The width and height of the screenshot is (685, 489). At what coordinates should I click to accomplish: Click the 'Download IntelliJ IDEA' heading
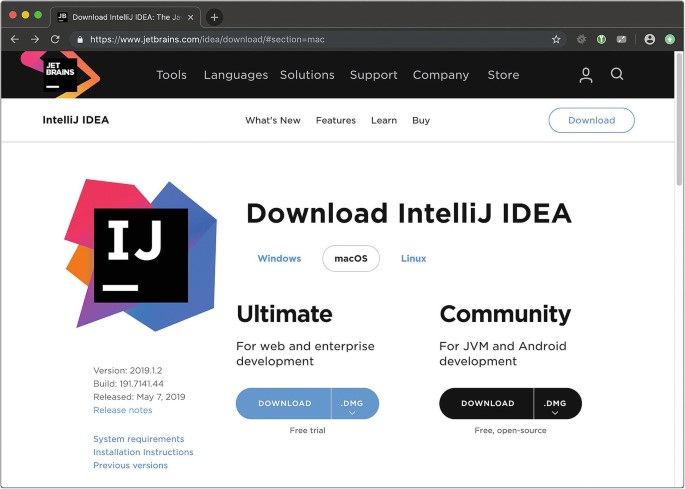pos(409,213)
